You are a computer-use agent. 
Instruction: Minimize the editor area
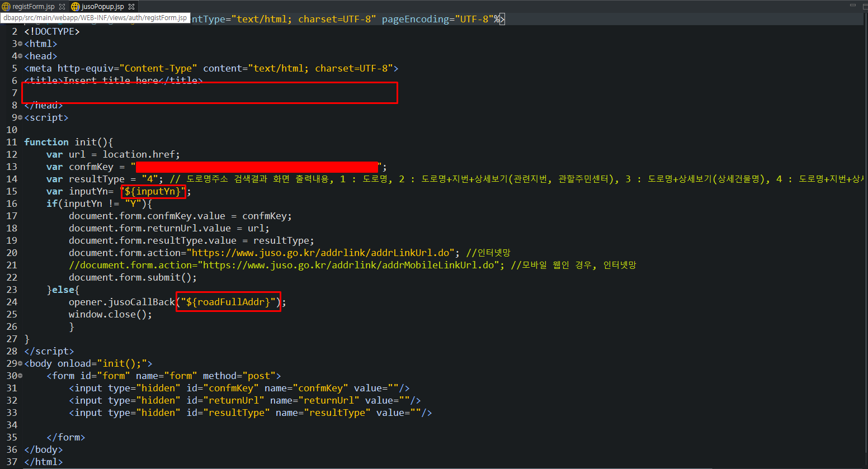pos(852,5)
